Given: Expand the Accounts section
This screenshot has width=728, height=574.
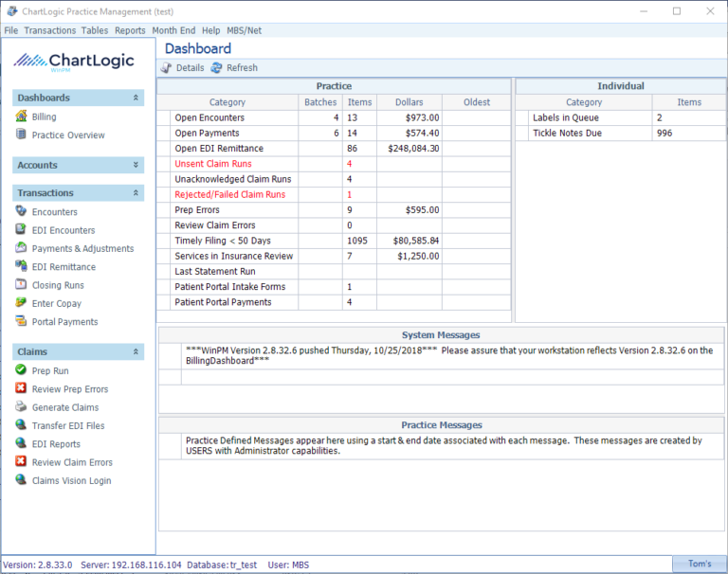Looking at the screenshot, I should [x=136, y=165].
